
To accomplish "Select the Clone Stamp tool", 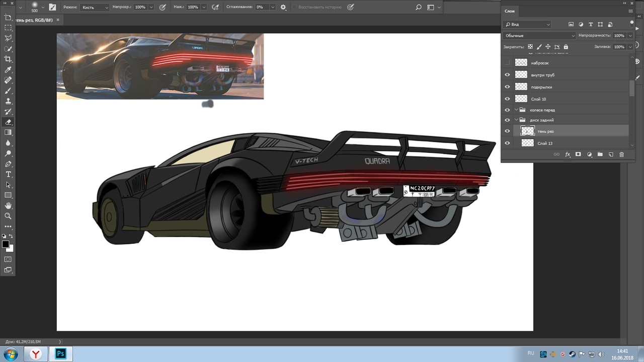I will (x=8, y=101).
